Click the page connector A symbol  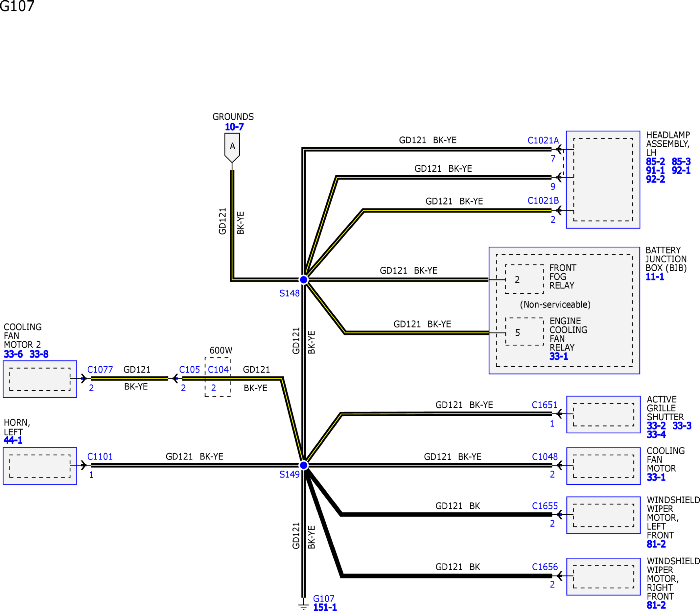pyautogui.click(x=232, y=147)
